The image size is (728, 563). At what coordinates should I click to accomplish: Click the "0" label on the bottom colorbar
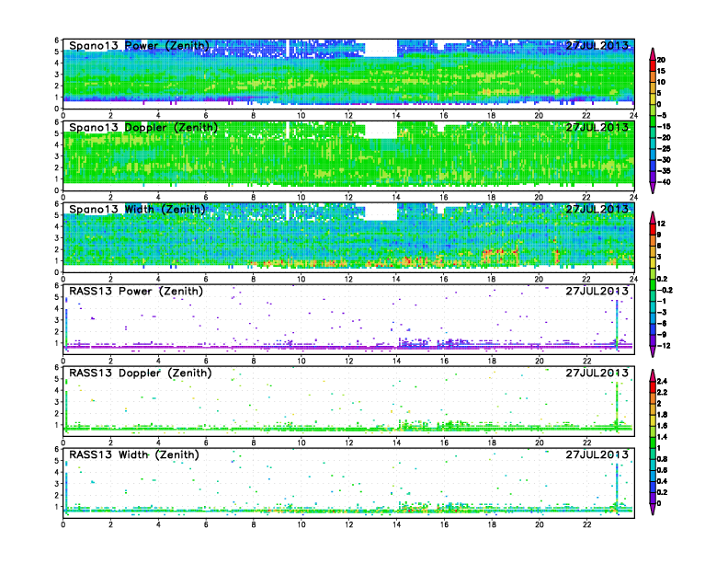(659, 503)
